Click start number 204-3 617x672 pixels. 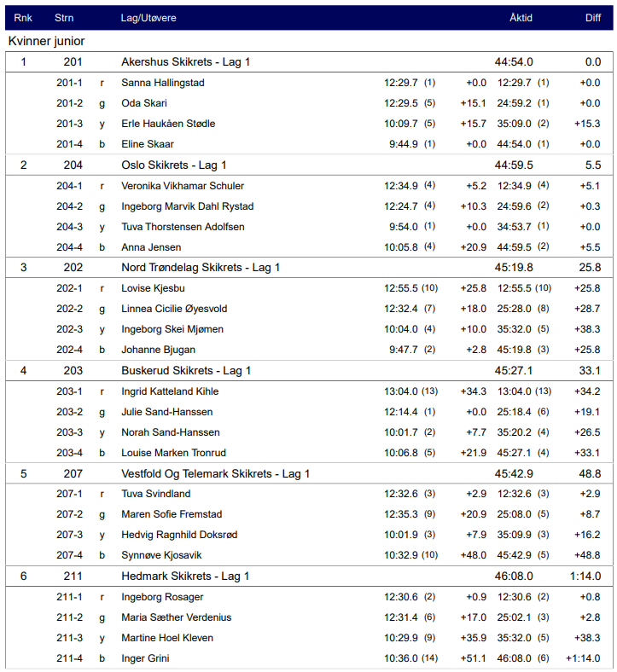coord(69,227)
